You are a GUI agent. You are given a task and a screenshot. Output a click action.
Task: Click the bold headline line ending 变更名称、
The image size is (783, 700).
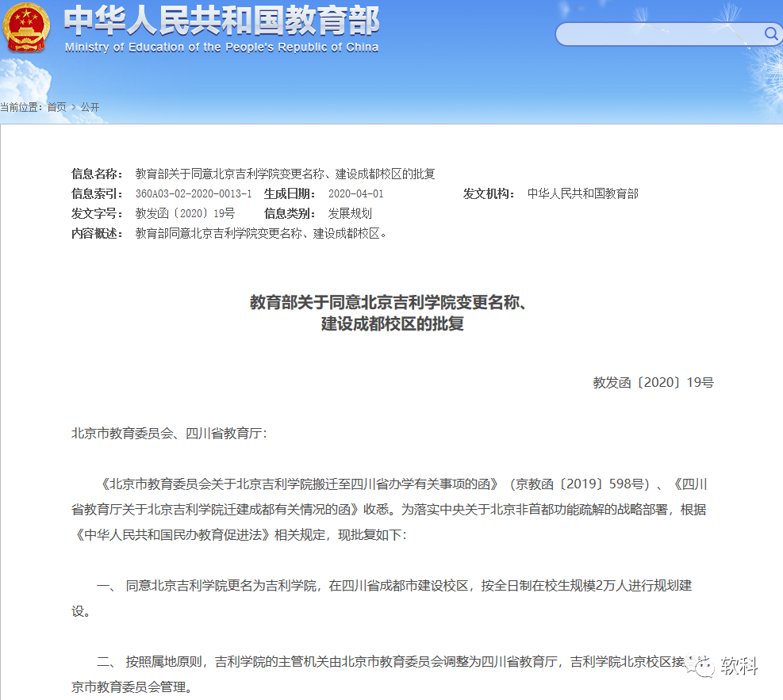[388, 302]
